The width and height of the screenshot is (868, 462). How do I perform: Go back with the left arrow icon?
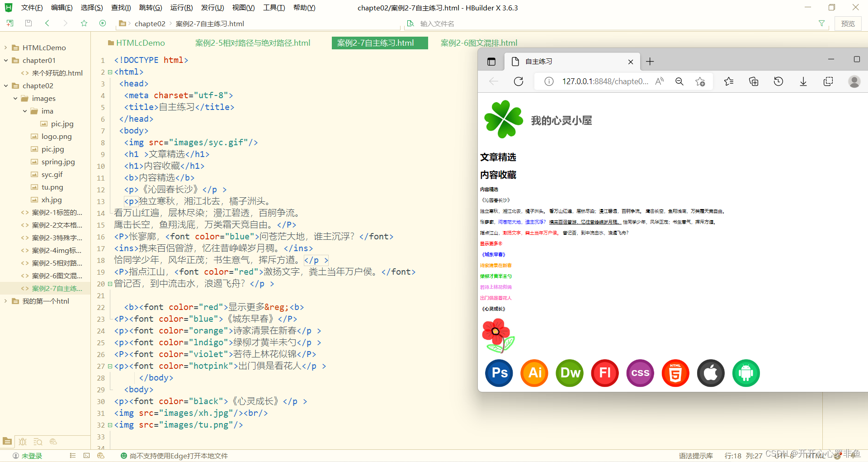(47, 23)
